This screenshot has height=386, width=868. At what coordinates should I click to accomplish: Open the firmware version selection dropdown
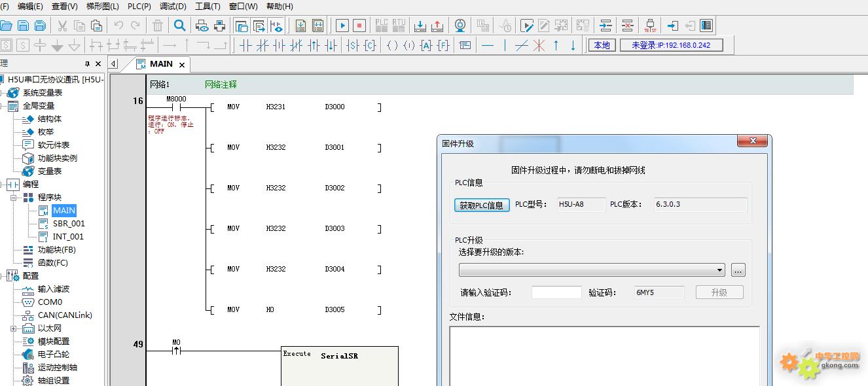pos(720,270)
